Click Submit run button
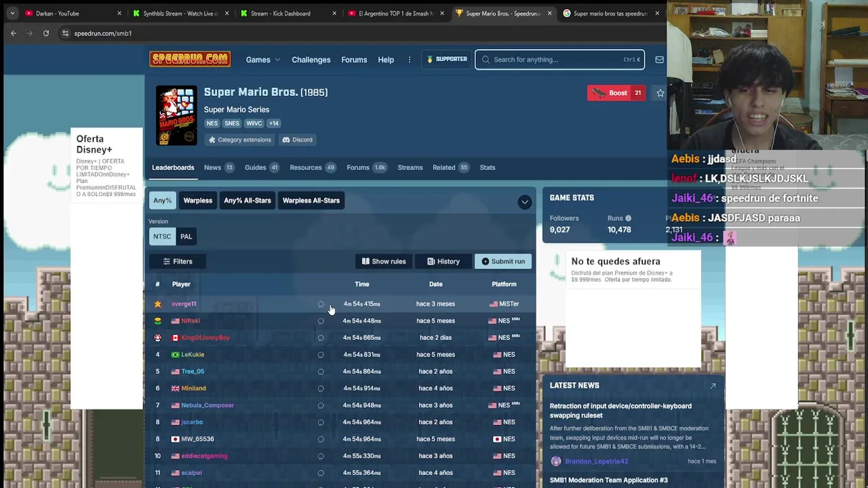Viewport: 868px width, 488px height. 503,262
